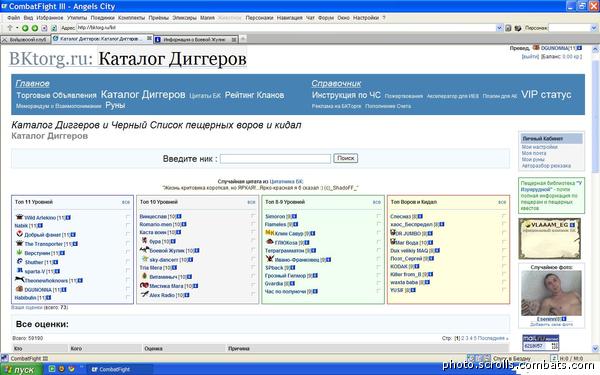This screenshot has height=375, width=600.
Task: Tick the checkbox in DR JUMBO row
Action: point(504,233)
